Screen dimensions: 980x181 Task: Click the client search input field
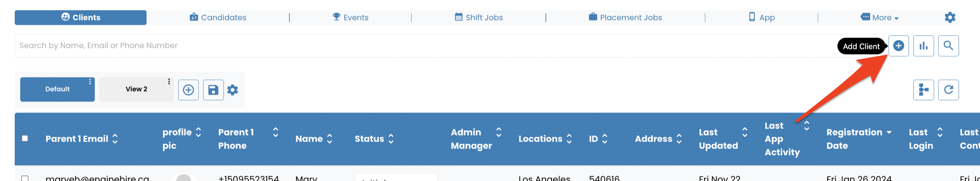(x=426, y=46)
